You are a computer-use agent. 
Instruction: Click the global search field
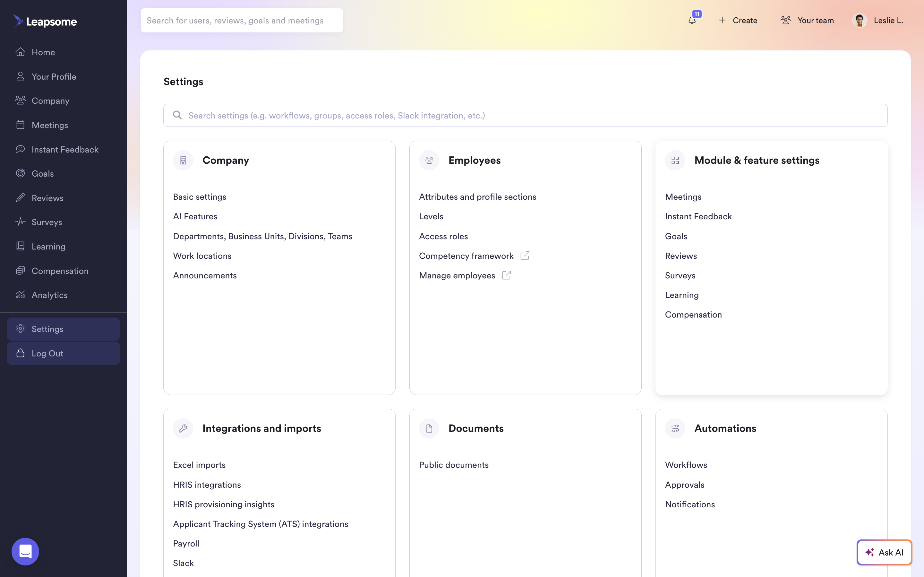(x=242, y=20)
